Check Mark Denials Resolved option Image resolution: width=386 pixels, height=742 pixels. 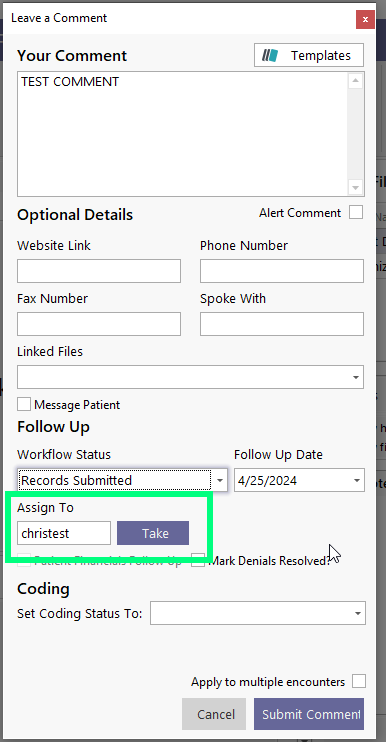coord(198,561)
